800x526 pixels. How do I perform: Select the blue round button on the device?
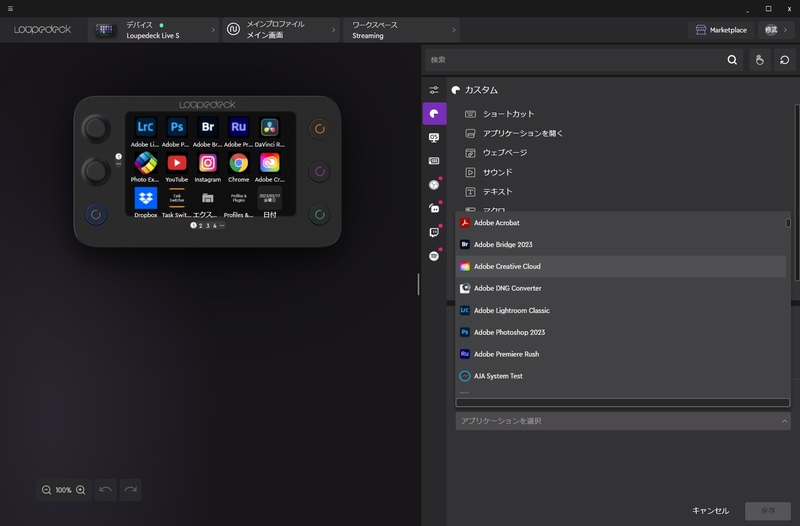(96, 215)
